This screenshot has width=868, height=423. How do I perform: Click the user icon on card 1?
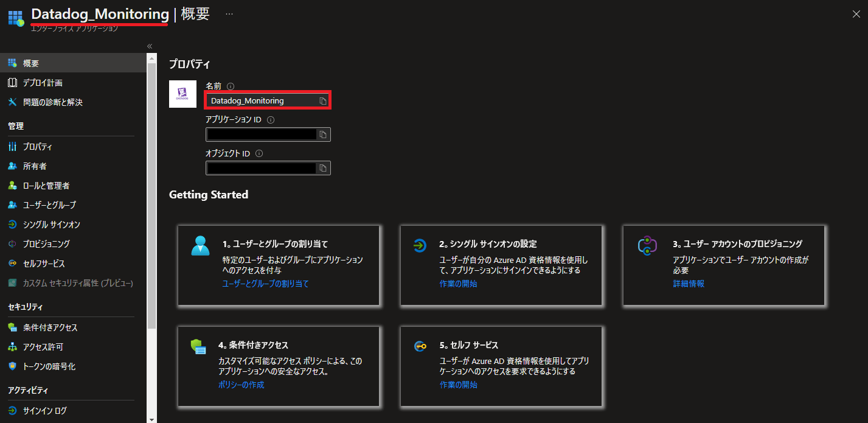pyautogui.click(x=200, y=245)
